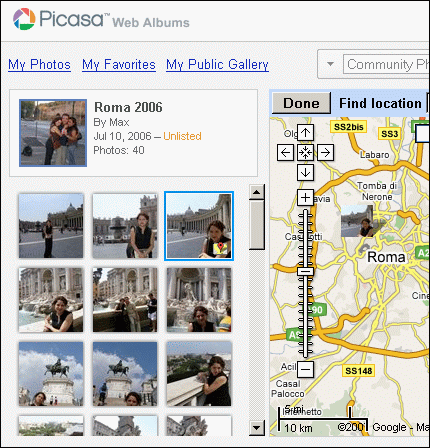This screenshot has width=430, height=448.
Task: Click the Roma 2006 album title
Action: click(x=128, y=107)
